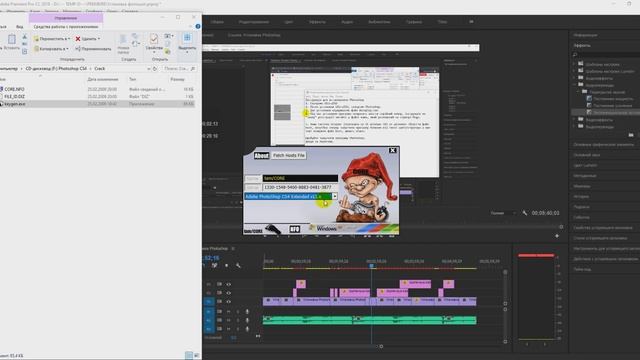This screenshot has height=360, width=640.
Task: Toggle the eye visibility of the lowest video track
Action: tap(229, 302)
